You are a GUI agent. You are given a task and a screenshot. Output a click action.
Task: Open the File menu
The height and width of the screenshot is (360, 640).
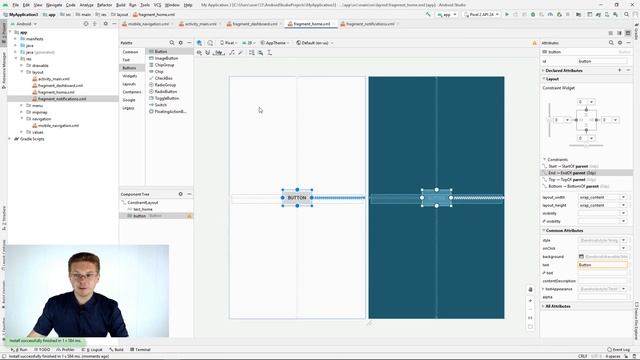[x=16, y=5]
